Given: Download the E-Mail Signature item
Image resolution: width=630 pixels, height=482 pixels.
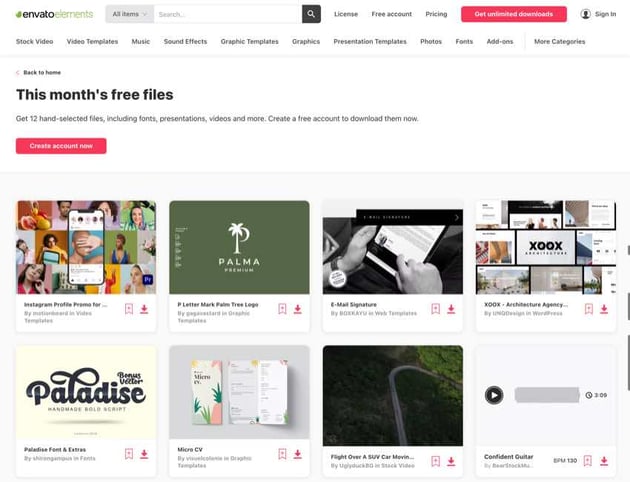Looking at the screenshot, I should pos(451,309).
